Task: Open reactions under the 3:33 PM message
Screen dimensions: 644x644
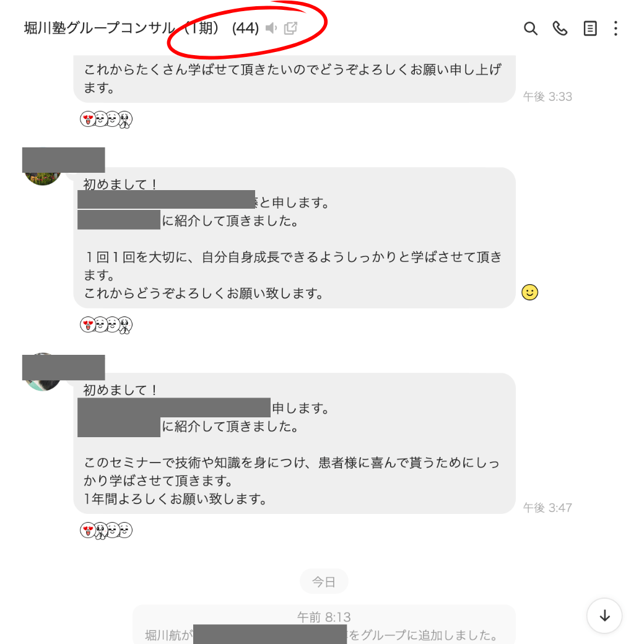Action: tap(106, 120)
